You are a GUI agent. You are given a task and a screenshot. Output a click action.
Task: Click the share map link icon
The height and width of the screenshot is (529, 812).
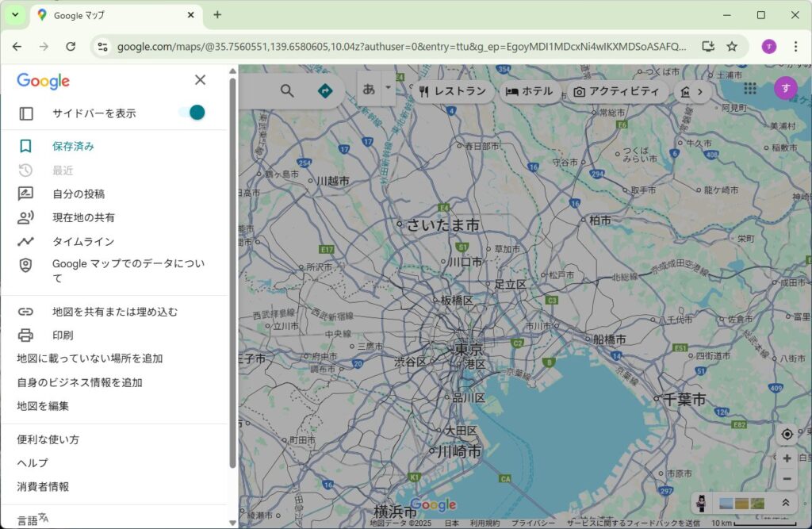point(25,312)
